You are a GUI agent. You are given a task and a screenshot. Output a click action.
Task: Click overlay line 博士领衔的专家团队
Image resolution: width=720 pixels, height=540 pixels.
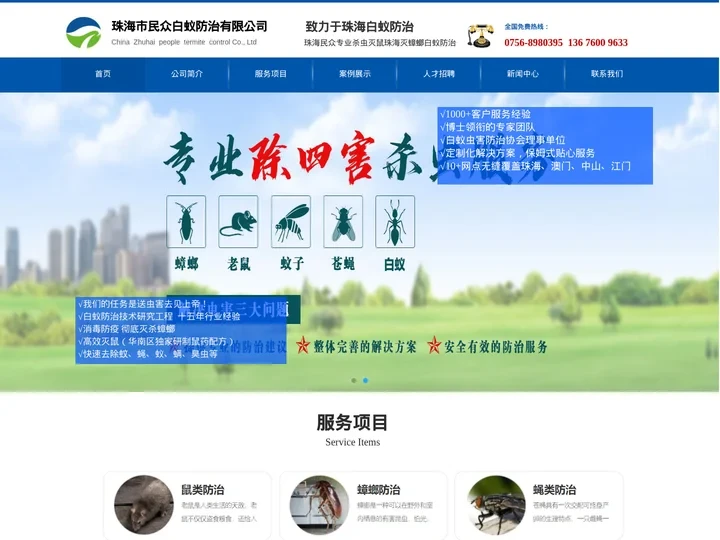[487, 127]
